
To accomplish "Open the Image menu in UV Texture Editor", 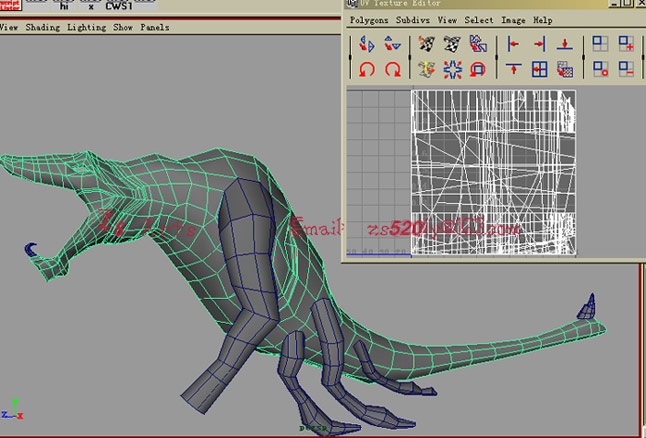I will pyautogui.click(x=513, y=20).
